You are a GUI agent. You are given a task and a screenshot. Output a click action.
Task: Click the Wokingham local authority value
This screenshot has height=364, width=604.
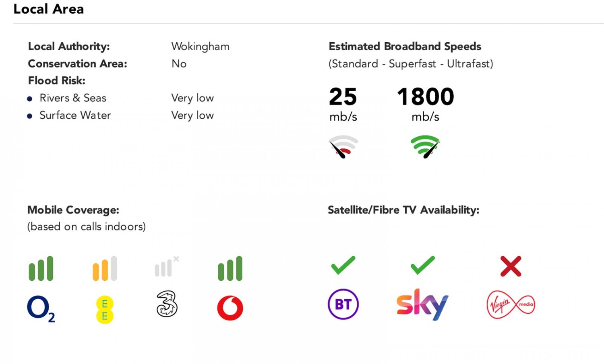tap(200, 47)
